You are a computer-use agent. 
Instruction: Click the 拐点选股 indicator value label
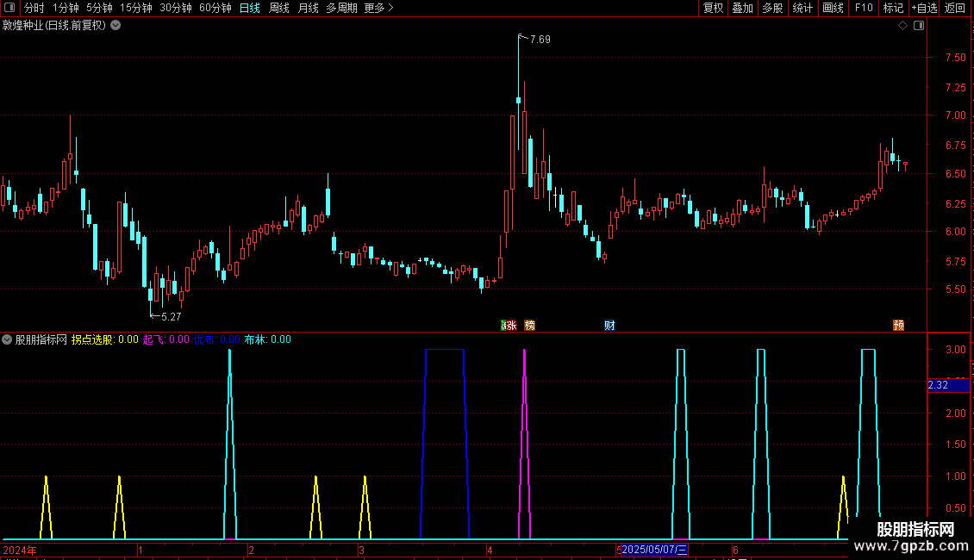[x=104, y=339]
